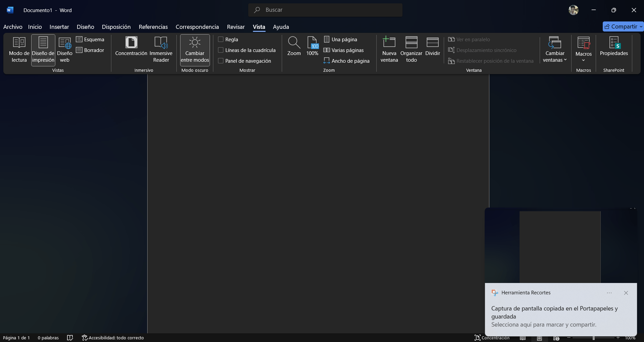
Task: Expand the Macros dropdown arrow
Action: click(583, 60)
